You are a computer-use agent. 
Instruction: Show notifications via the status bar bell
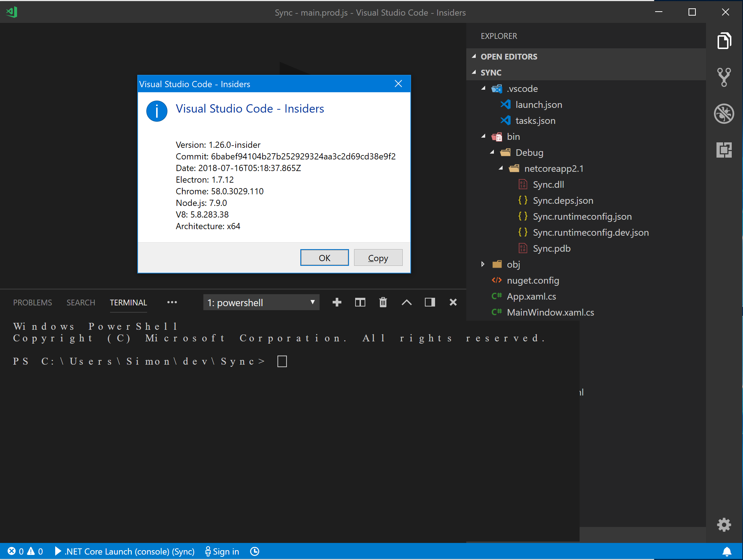(x=728, y=551)
